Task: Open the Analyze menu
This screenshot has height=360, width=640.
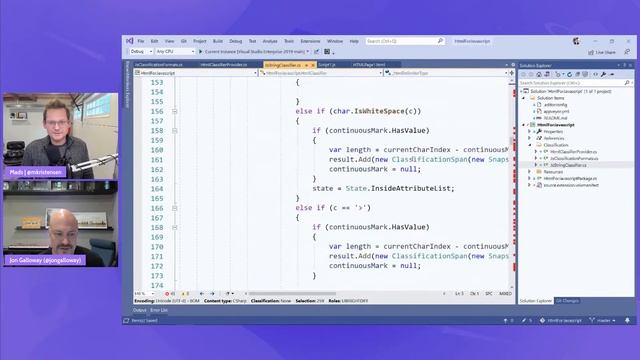Action: pos(270,41)
